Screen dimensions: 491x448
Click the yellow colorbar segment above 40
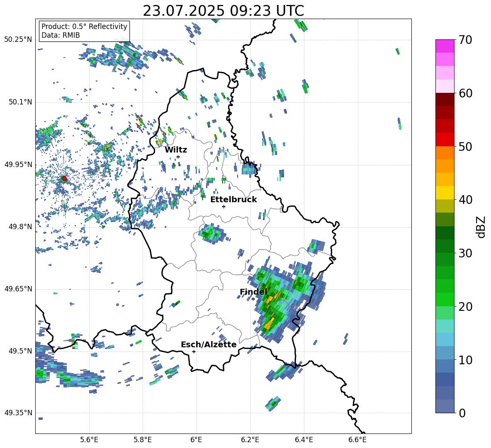[x=445, y=193]
